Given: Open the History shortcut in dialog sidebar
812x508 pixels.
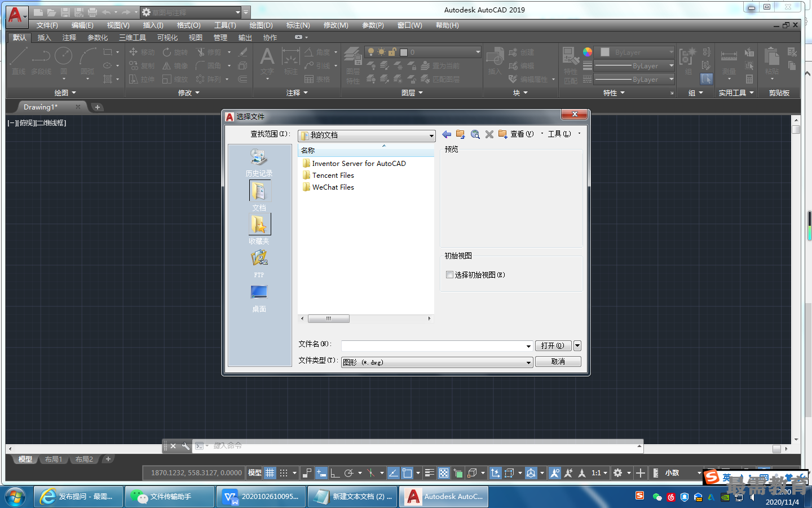Looking at the screenshot, I should [x=259, y=163].
